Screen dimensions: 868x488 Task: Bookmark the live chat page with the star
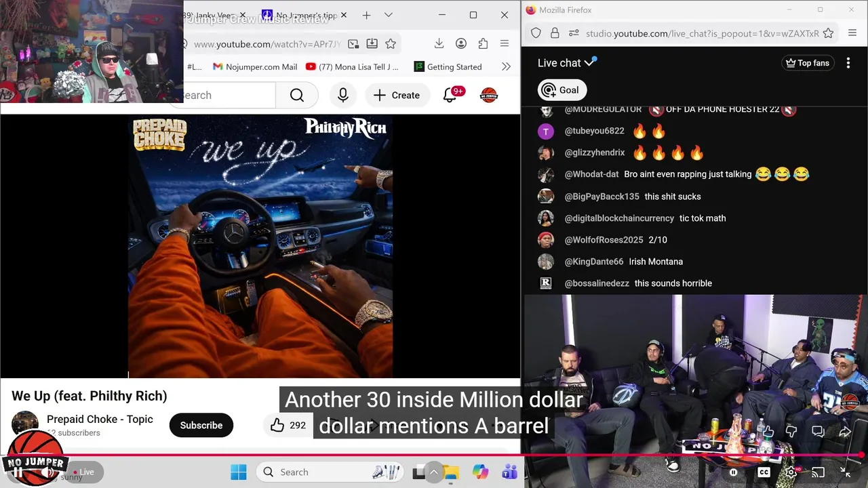coord(828,33)
